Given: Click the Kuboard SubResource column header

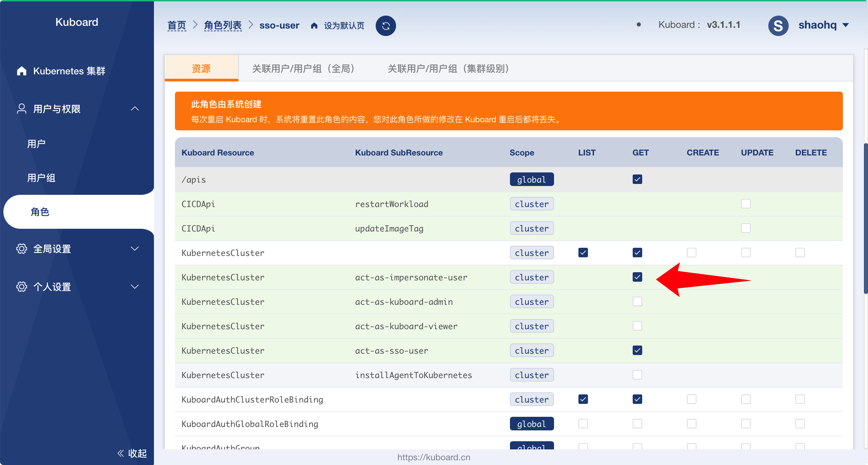Looking at the screenshot, I should coord(399,153).
